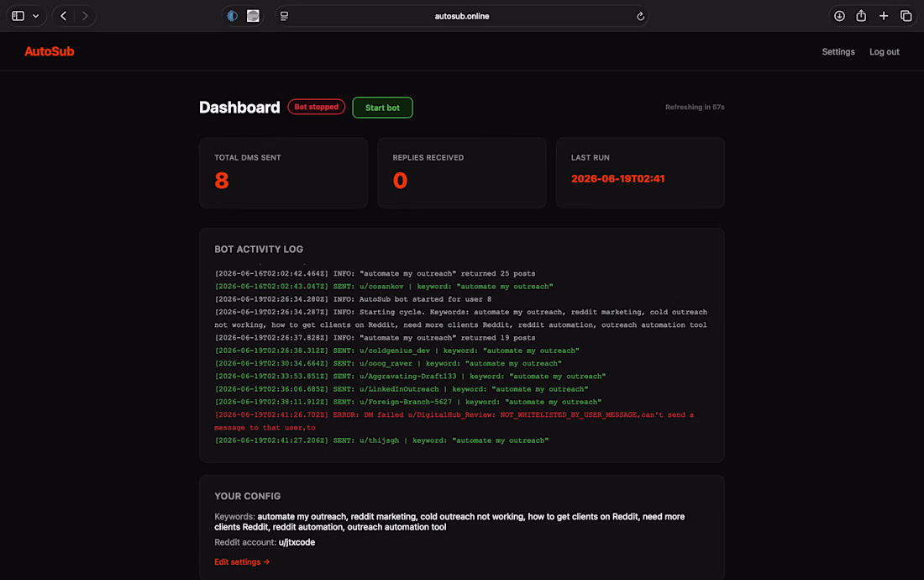Select the Dashboard heading
924x580 pixels.
(x=239, y=108)
